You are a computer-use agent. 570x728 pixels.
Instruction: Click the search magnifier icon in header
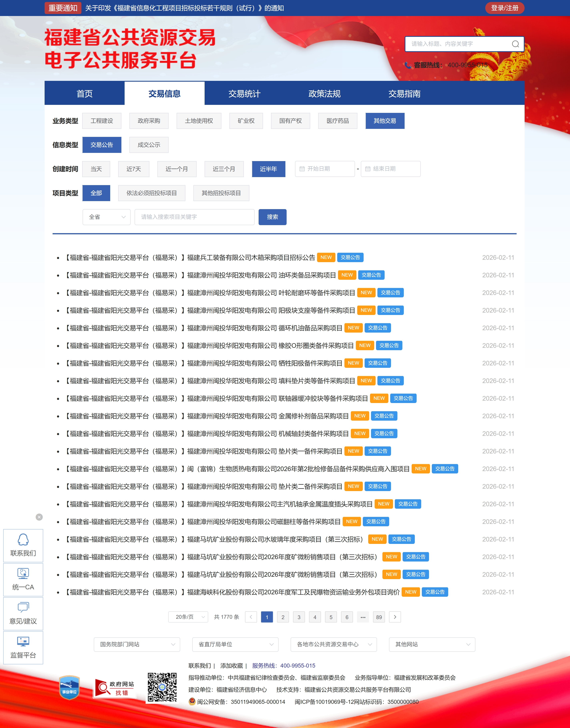pyautogui.click(x=515, y=44)
